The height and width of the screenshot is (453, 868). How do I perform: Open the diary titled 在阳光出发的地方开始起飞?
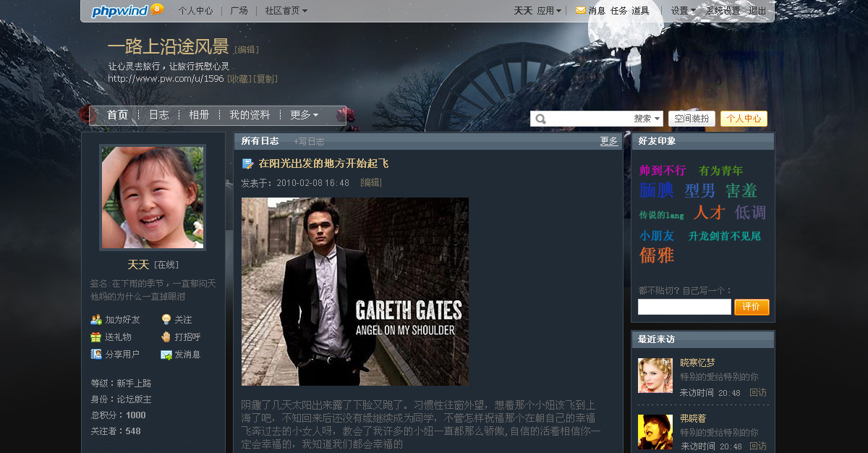(x=323, y=164)
